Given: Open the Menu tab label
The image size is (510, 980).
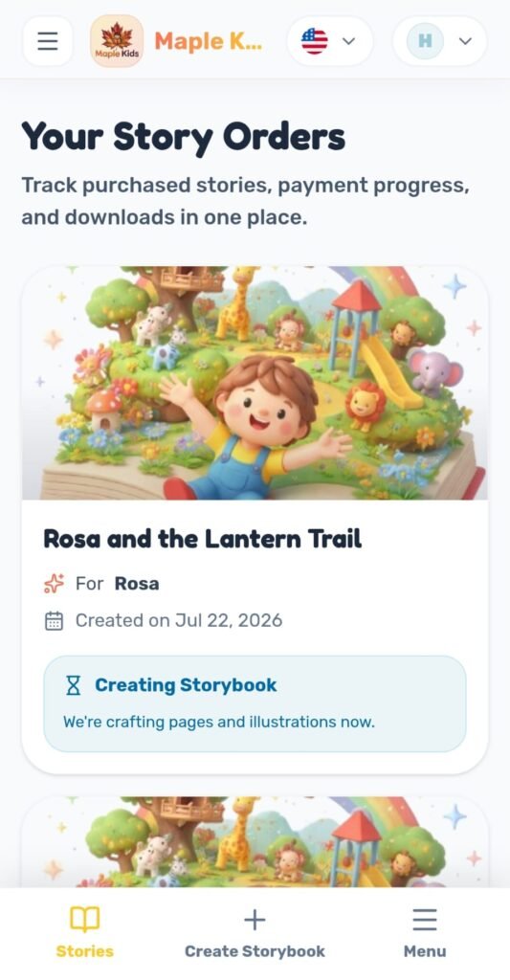Looking at the screenshot, I should [x=425, y=951].
